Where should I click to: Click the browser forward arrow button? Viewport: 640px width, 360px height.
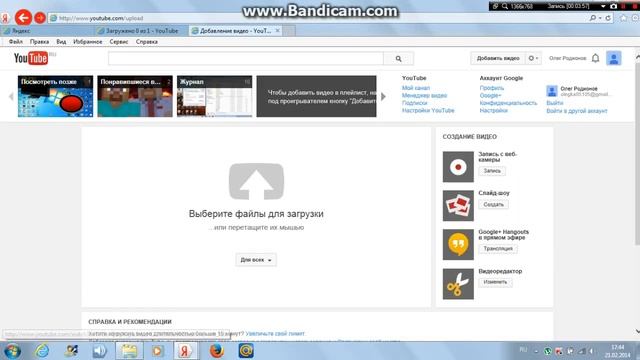(x=40, y=18)
